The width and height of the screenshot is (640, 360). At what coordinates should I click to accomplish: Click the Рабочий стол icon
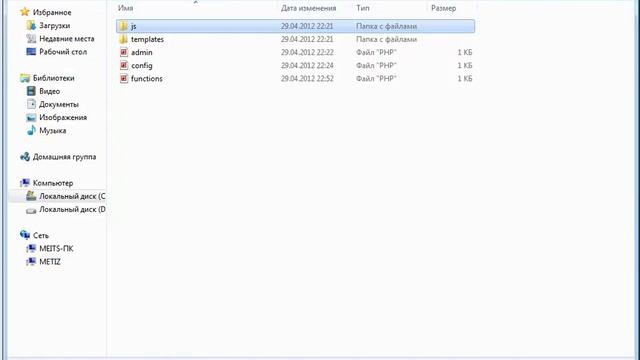click(x=31, y=51)
